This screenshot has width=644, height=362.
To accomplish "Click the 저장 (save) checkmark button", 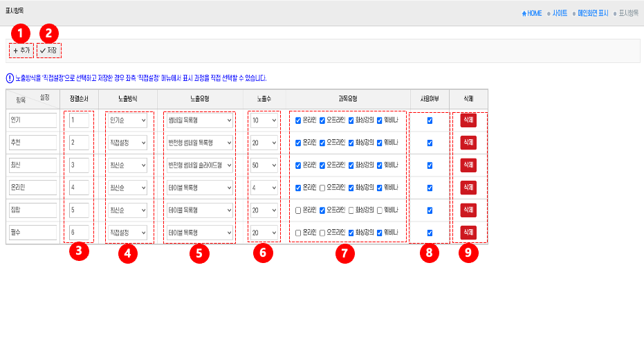I will coord(48,51).
